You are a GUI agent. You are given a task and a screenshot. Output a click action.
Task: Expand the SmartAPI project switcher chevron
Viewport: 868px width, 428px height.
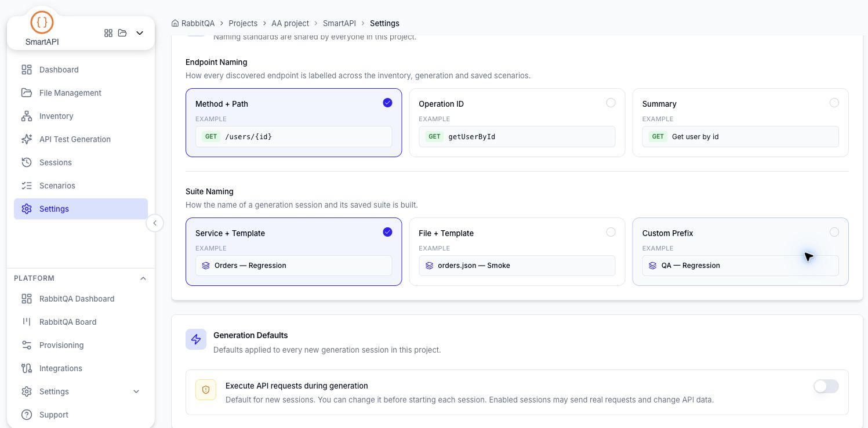tap(140, 33)
